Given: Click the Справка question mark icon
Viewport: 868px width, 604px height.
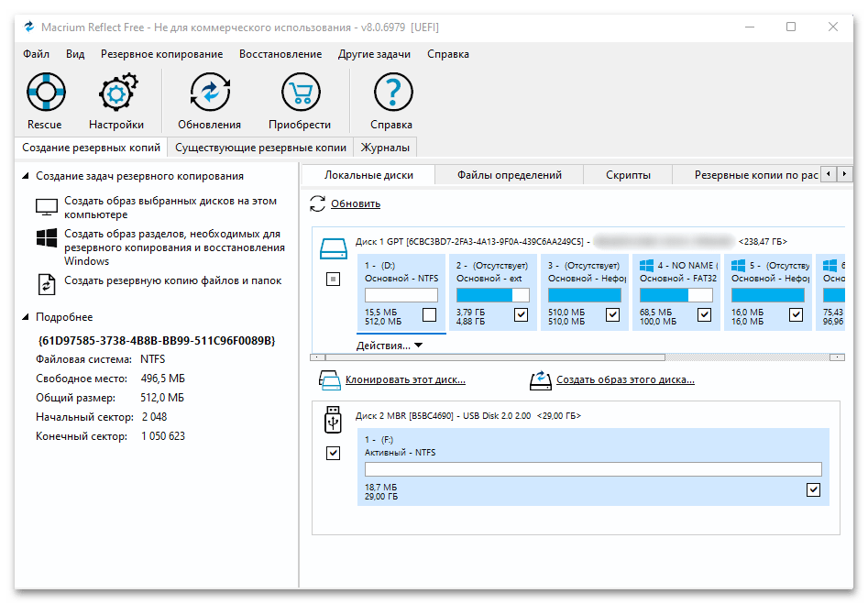Looking at the screenshot, I should pos(391,93).
